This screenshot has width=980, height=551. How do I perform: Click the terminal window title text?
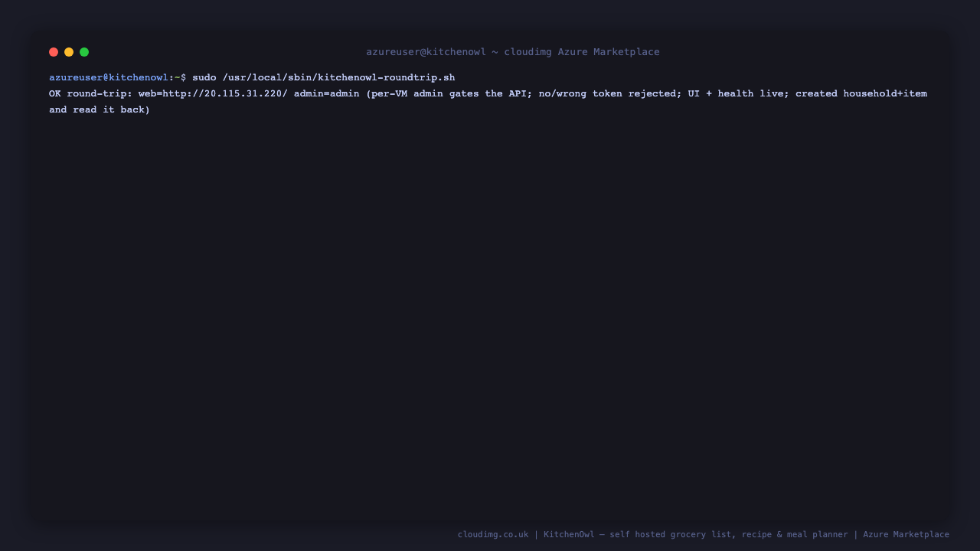513,52
